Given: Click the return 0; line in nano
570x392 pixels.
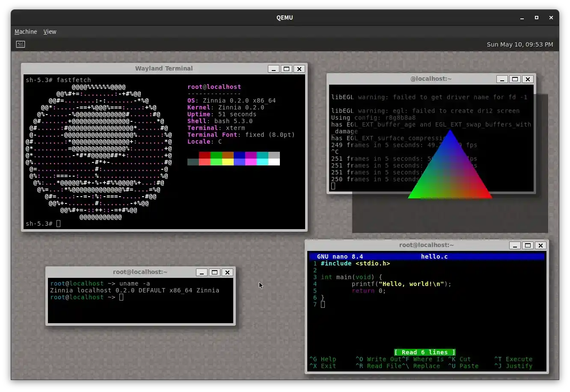Looking at the screenshot, I should pyautogui.click(x=368, y=291).
